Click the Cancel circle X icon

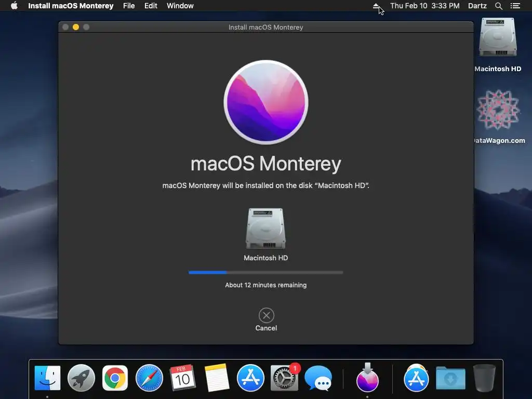pyautogui.click(x=267, y=315)
